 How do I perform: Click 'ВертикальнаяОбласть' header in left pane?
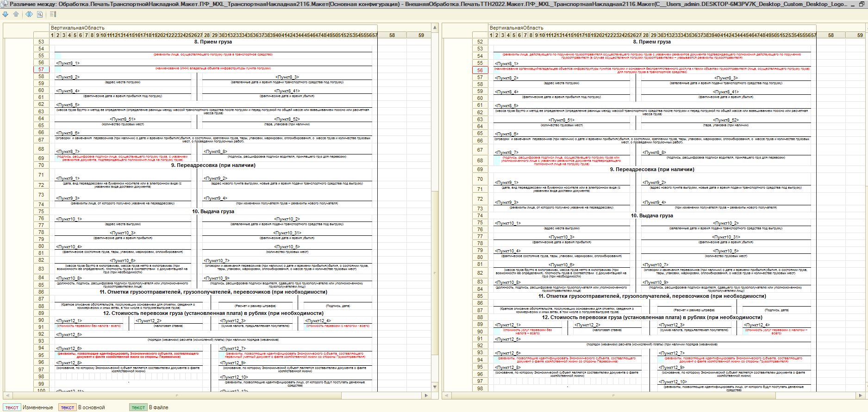78,28
